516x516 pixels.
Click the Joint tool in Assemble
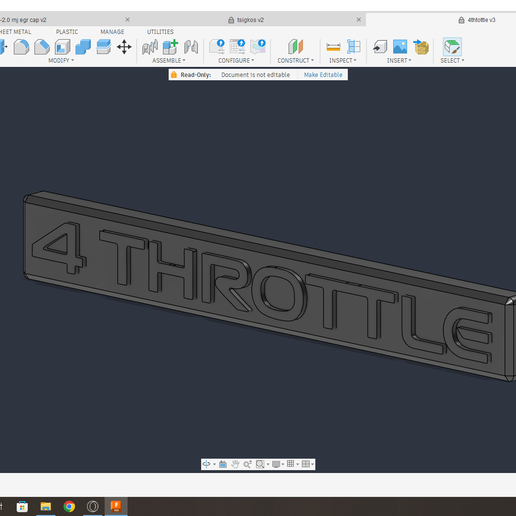[x=150, y=47]
